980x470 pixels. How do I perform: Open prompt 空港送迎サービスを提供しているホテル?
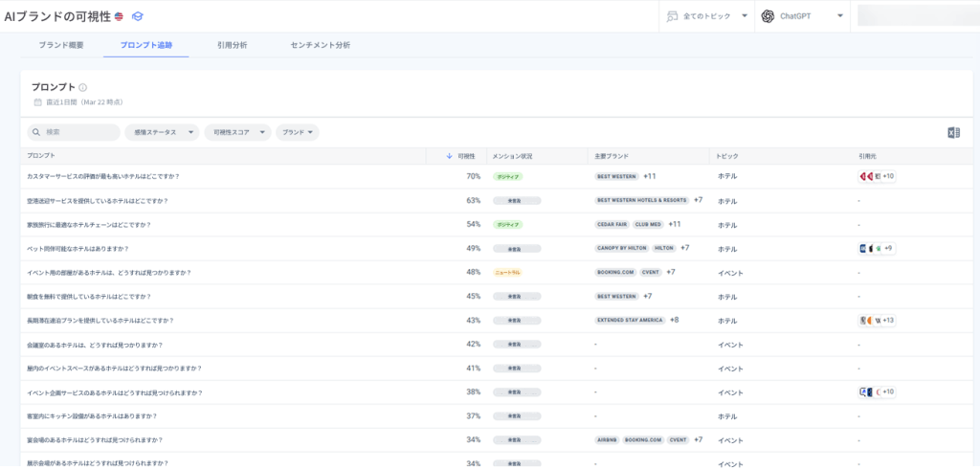point(98,201)
